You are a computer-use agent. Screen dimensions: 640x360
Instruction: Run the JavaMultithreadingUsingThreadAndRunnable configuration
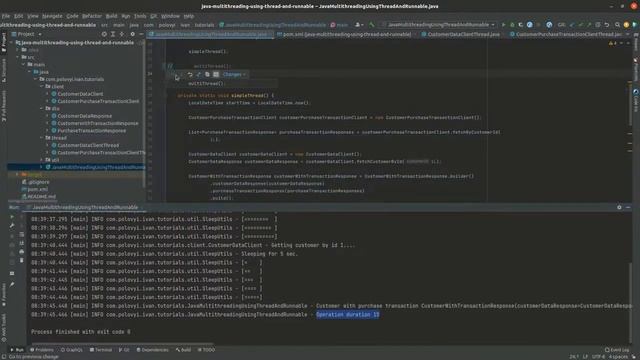pyautogui.click(x=503, y=25)
